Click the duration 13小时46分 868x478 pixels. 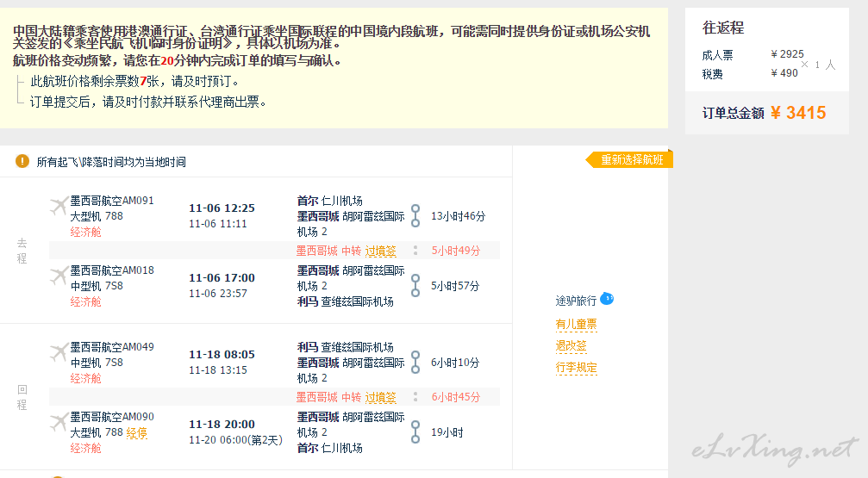click(458, 216)
